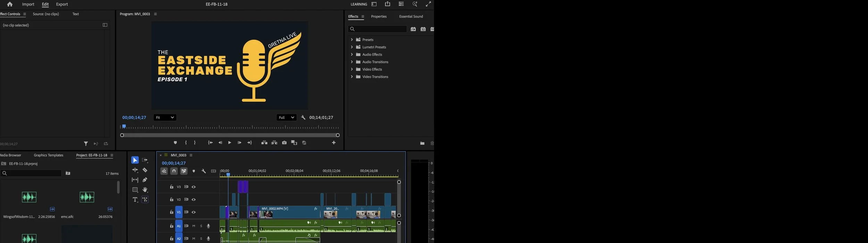Step forward one frame
The height and width of the screenshot is (243, 868).
[x=240, y=143]
